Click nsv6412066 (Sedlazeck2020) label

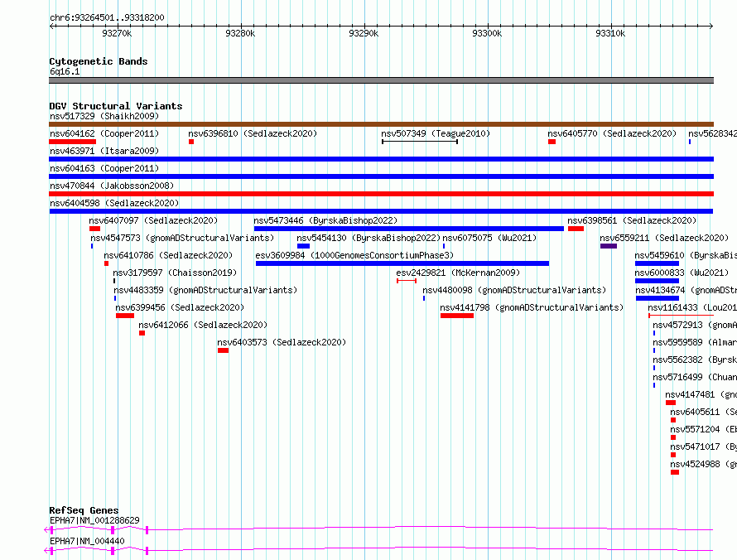pos(203,325)
